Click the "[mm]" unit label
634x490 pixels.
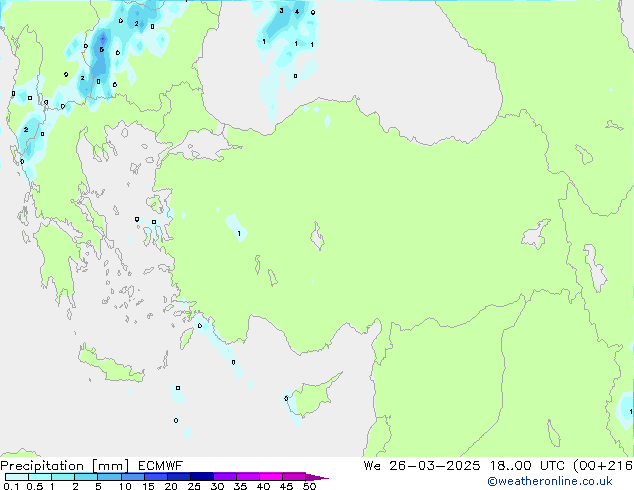coord(111,466)
